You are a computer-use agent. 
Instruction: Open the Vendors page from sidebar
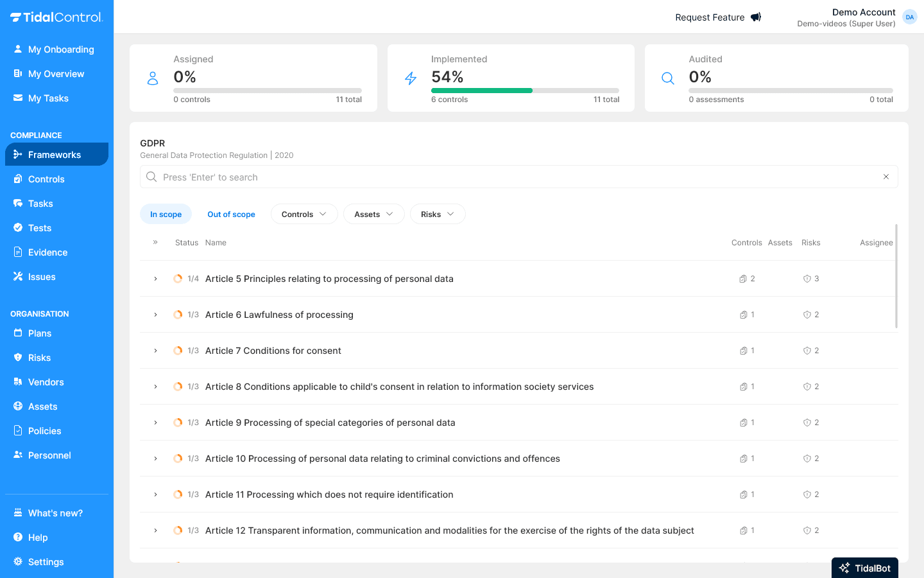tap(46, 381)
